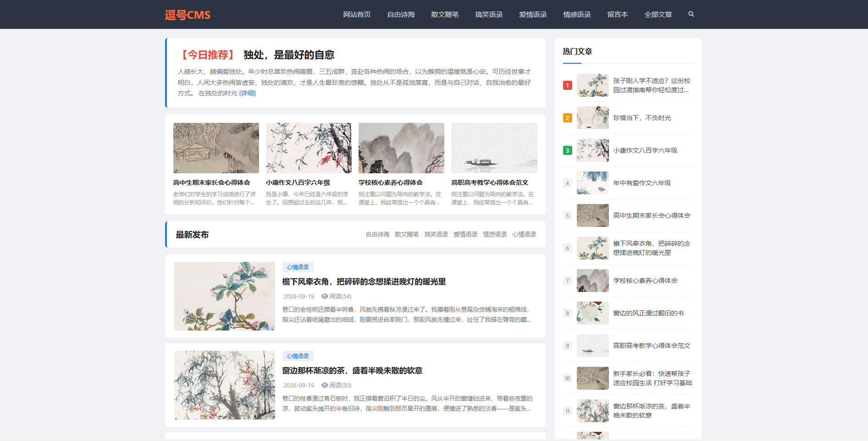Screen dimensions: 868x441
Task: Open hot article 新手家长必看
Action: tap(652, 378)
